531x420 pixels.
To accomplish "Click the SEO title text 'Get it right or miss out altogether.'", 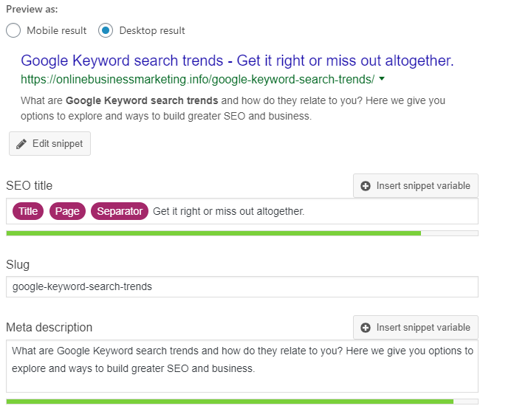I will point(229,211).
